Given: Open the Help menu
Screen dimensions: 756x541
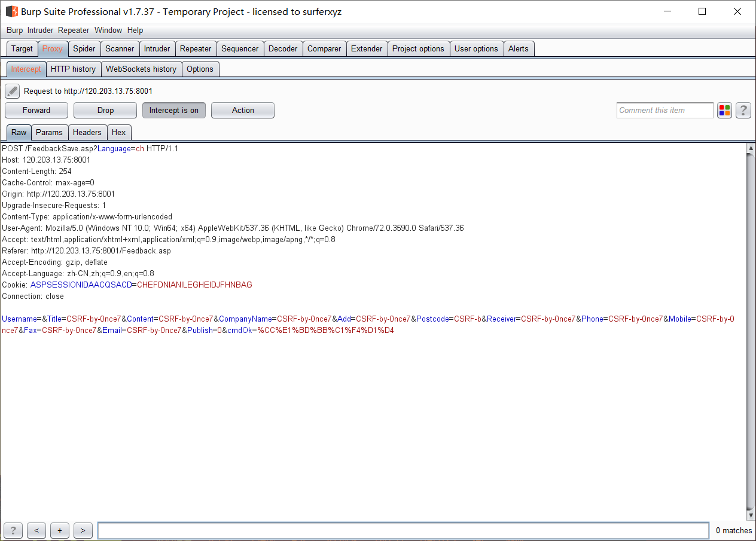Looking at the screenshot, I should pos(135,30).
